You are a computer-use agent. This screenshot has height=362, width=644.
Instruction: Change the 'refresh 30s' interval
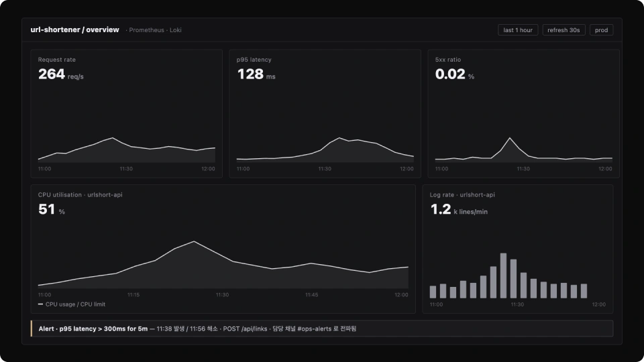(x=563, y=30)
